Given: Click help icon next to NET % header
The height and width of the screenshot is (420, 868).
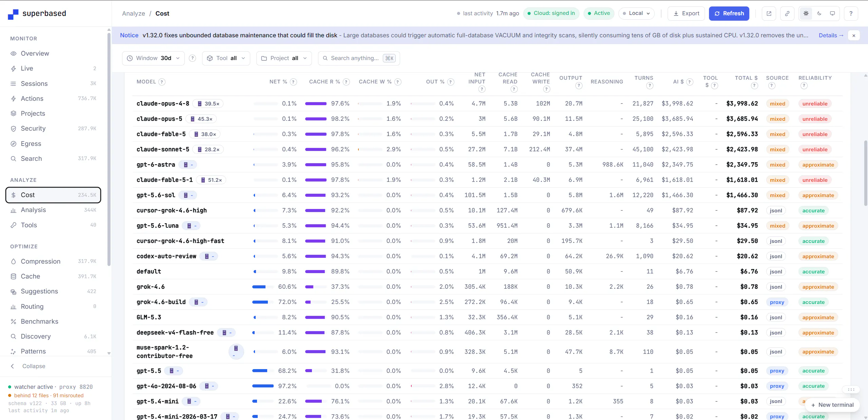Looking at the screenshot, I should tap(294, 82).
